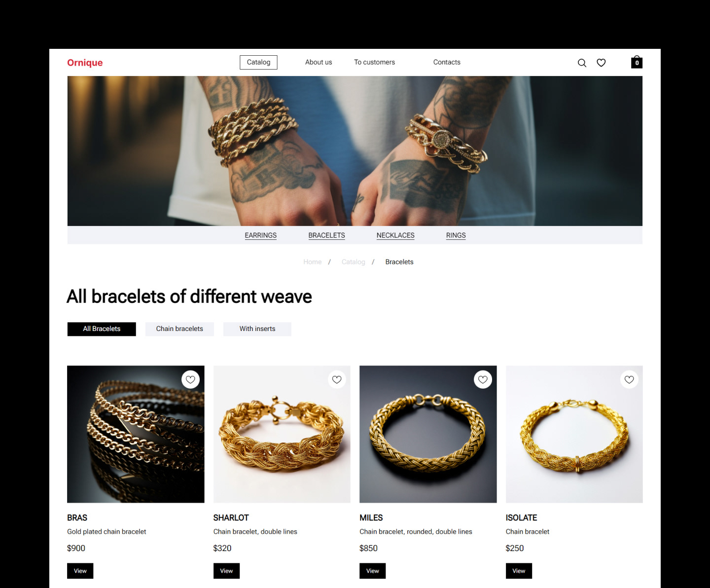Go to Home breadcrumb link

(313, 262)
